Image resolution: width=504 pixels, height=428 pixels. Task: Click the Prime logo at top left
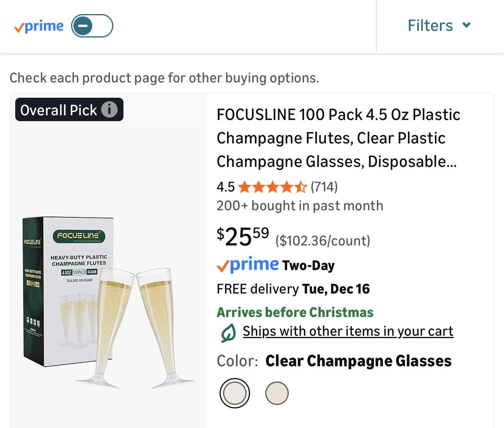[39, 26]
